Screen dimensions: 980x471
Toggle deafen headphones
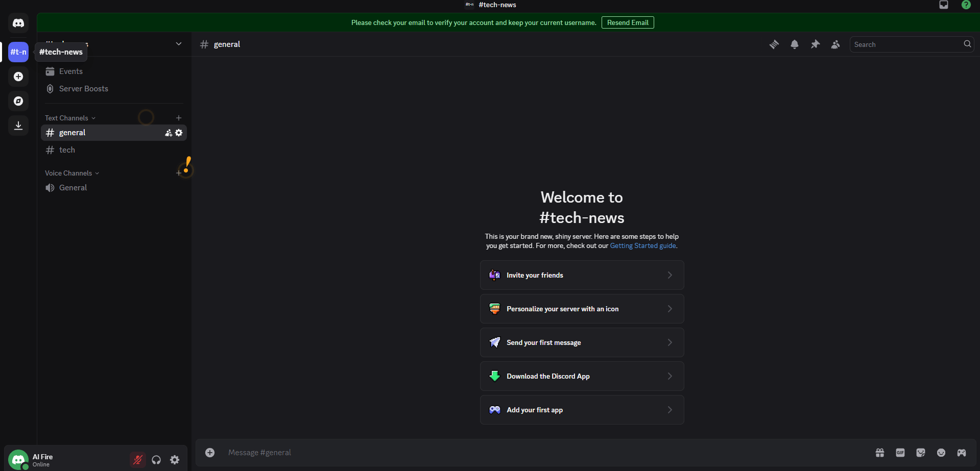[156, 460]
